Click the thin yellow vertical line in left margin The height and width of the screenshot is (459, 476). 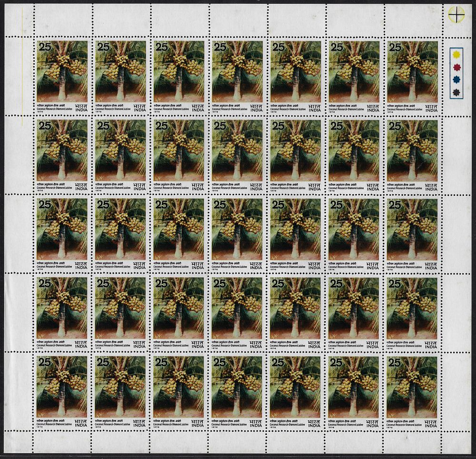tap(22, 66)
